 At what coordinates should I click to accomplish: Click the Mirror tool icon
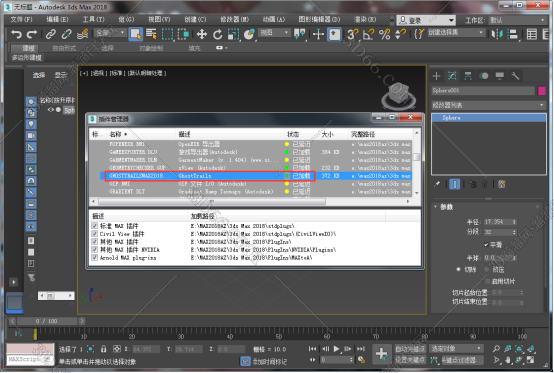tap(497, 34)
